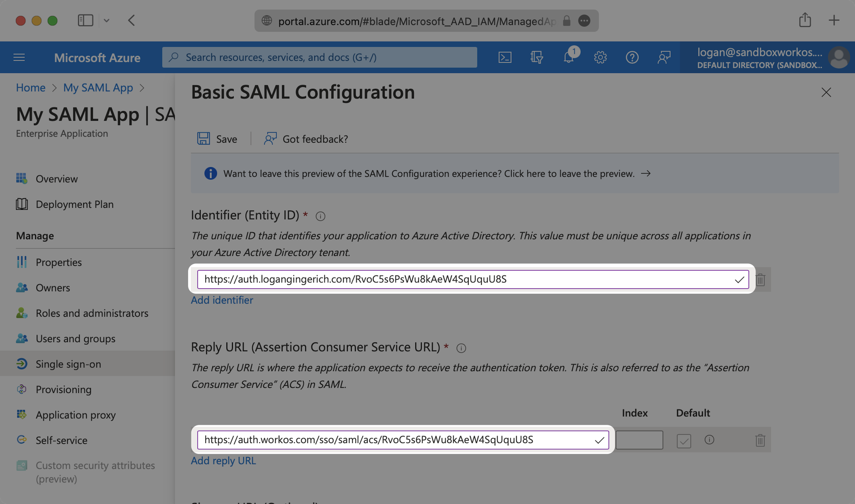Click the Add identifier link

[x=222, y=300]
